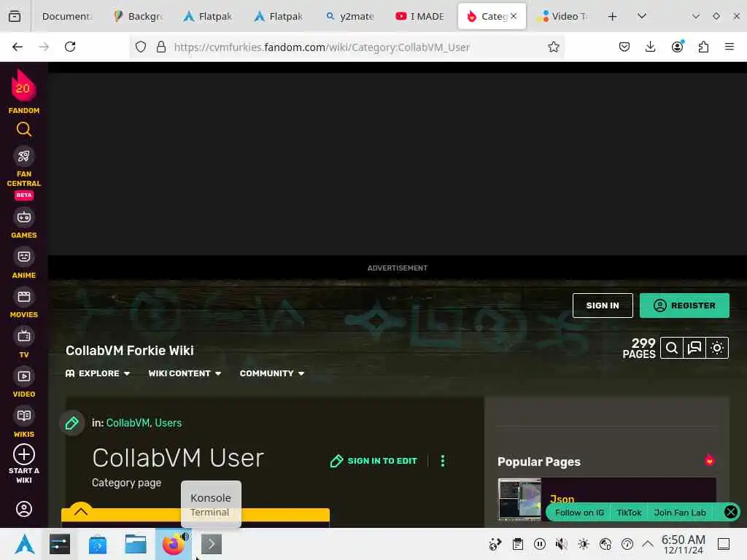Open the wiki Discuss icon

694,348
